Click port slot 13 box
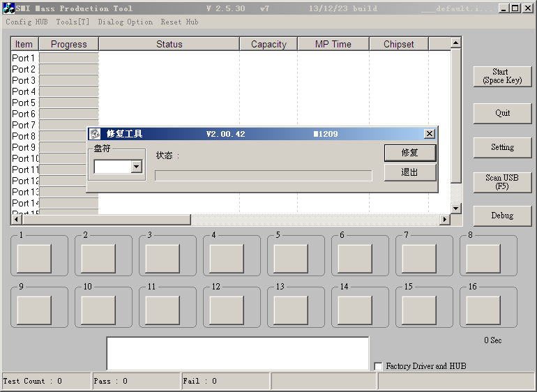 [291, 310]
